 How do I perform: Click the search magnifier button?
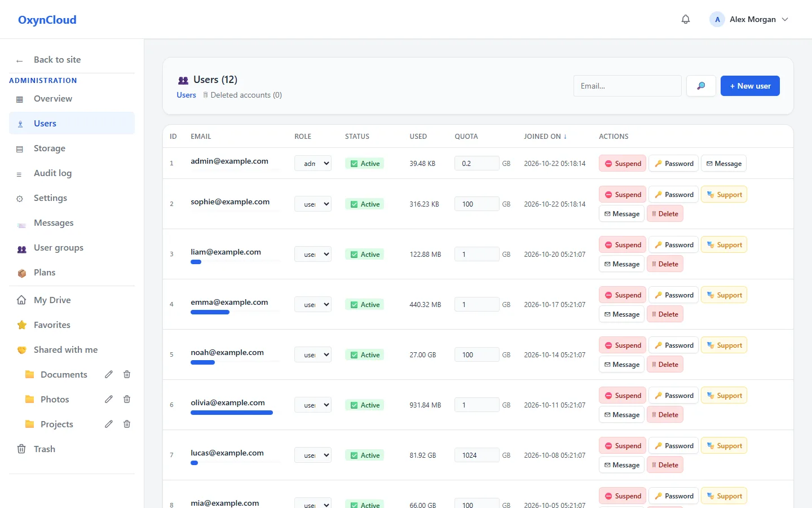[x=701, y=86]
